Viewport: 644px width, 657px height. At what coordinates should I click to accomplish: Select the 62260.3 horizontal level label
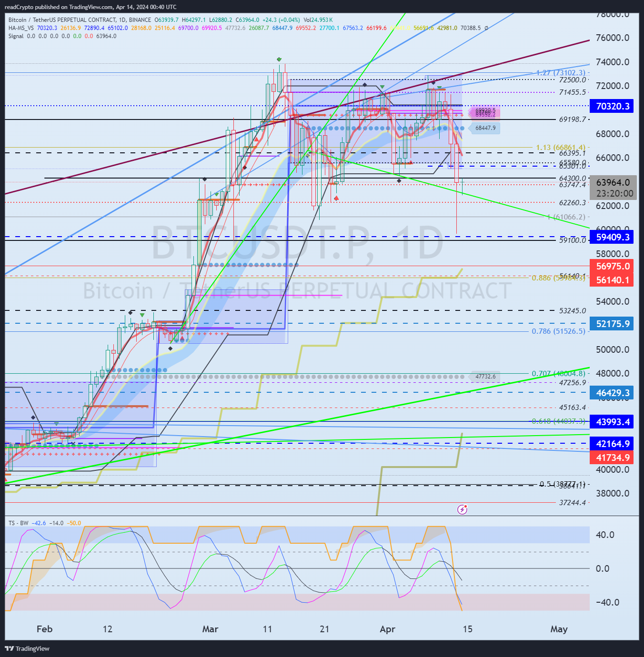573,202
